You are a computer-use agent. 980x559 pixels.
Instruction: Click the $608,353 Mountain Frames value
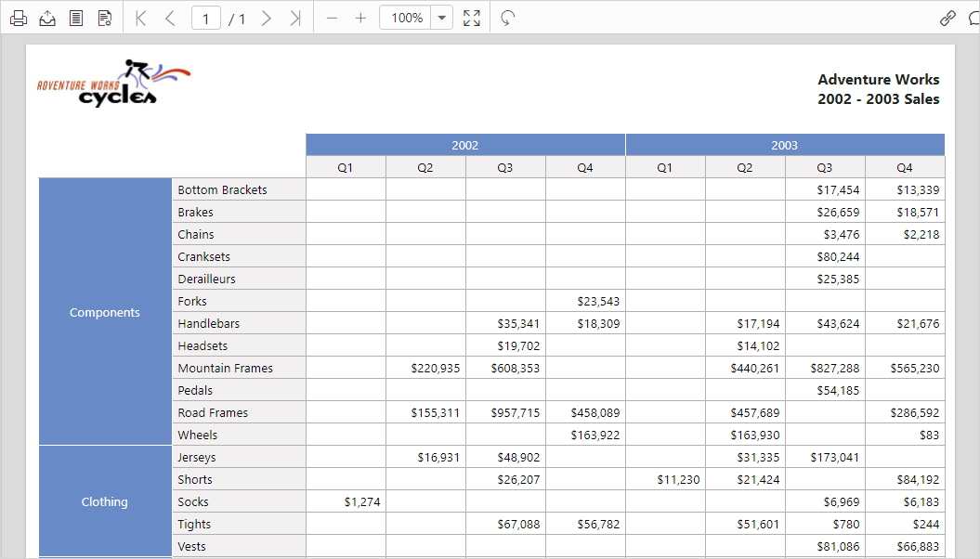pyautogui.click(x=515, y=368)
